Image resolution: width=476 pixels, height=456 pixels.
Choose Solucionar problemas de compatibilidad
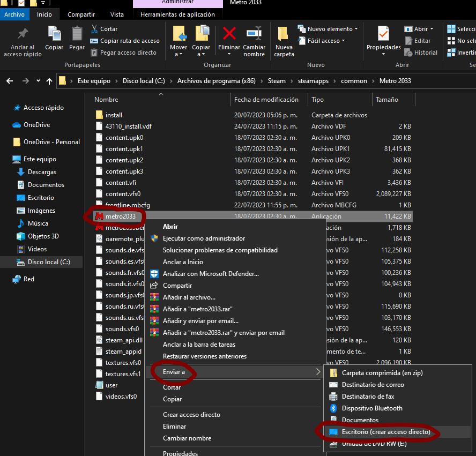pos(220,250)
